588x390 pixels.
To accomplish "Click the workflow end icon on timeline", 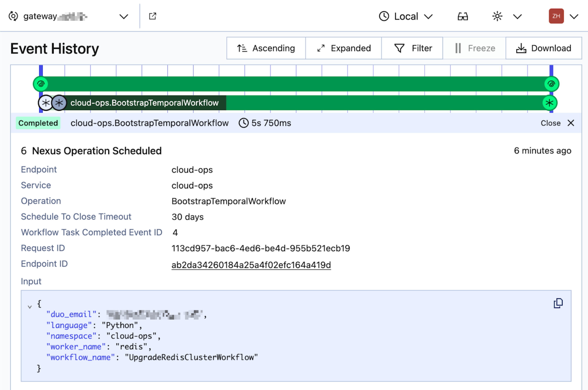I will [551, 84].
